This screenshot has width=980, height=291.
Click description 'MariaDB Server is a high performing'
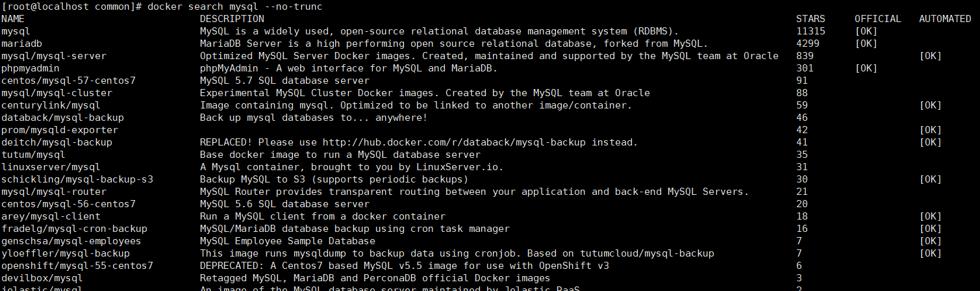pyautogui.click(x=302, y=44)
